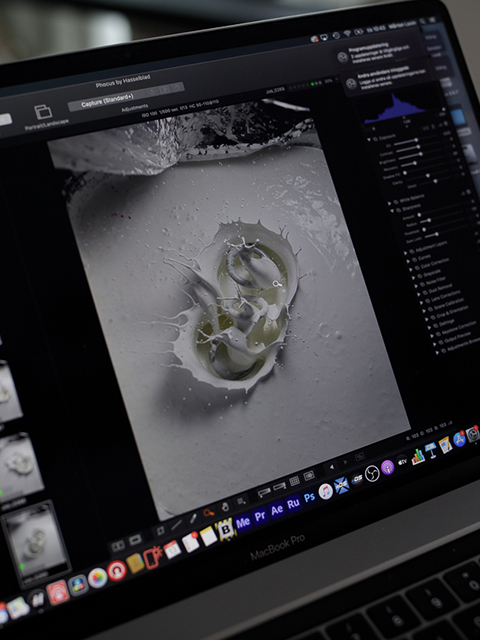Open the yellow Notes app in Dock
Image resolution: width=480 pixels, height=640 pixels.
point(208,536)
